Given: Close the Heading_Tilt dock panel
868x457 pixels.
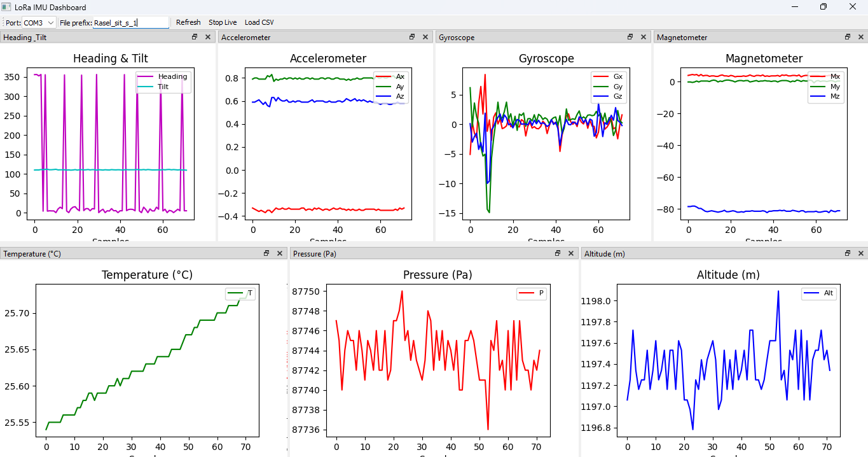Looking at the screenshot, I should pyautogui.click(x=207, y=38).
